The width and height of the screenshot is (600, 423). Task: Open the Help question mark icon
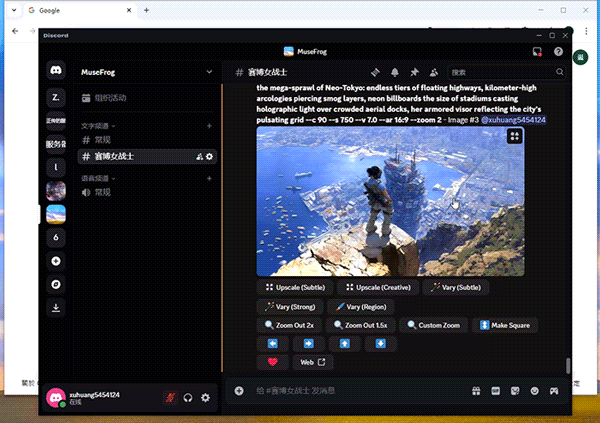(558, 52)
